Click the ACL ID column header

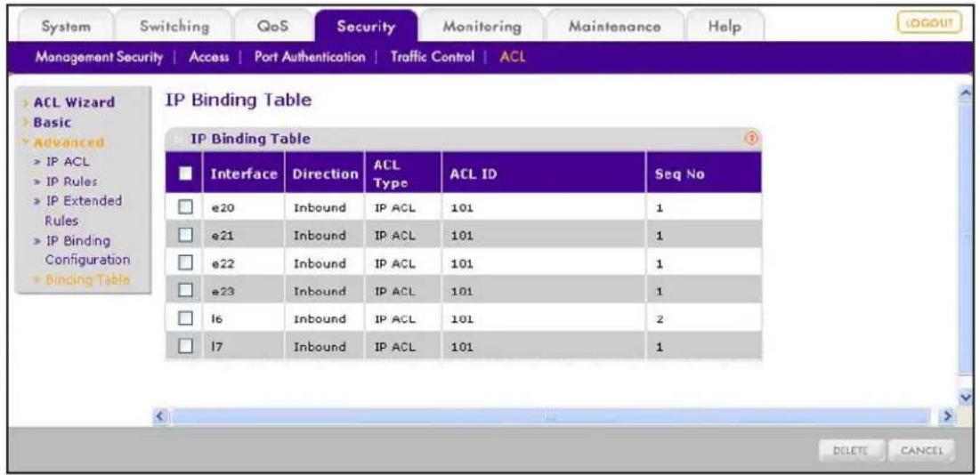tap(544, 174)
